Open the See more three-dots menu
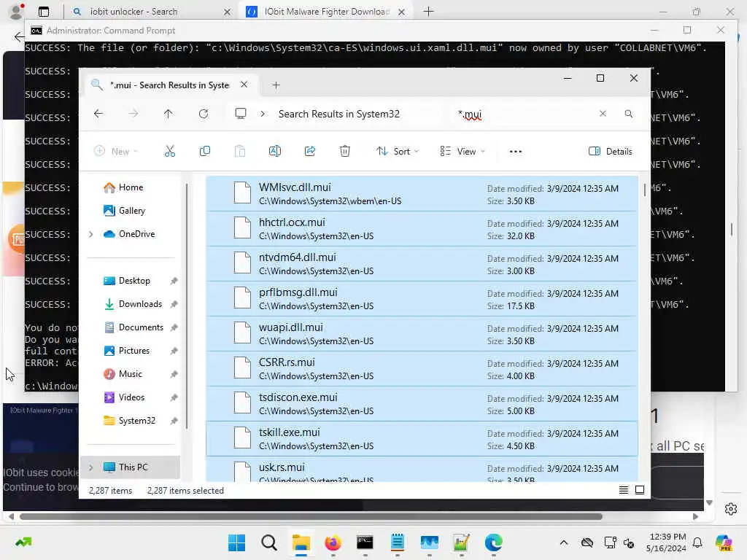 coord(516,152)
